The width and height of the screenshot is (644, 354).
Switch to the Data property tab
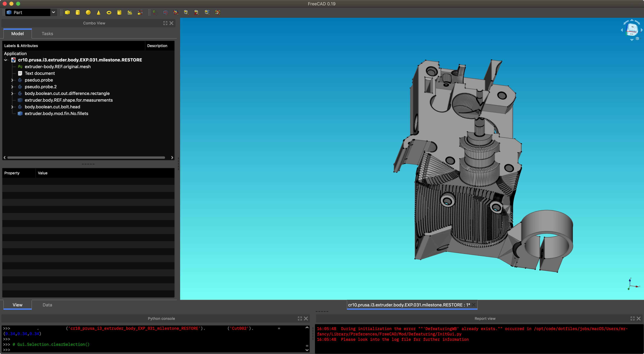tap(47, 305)
